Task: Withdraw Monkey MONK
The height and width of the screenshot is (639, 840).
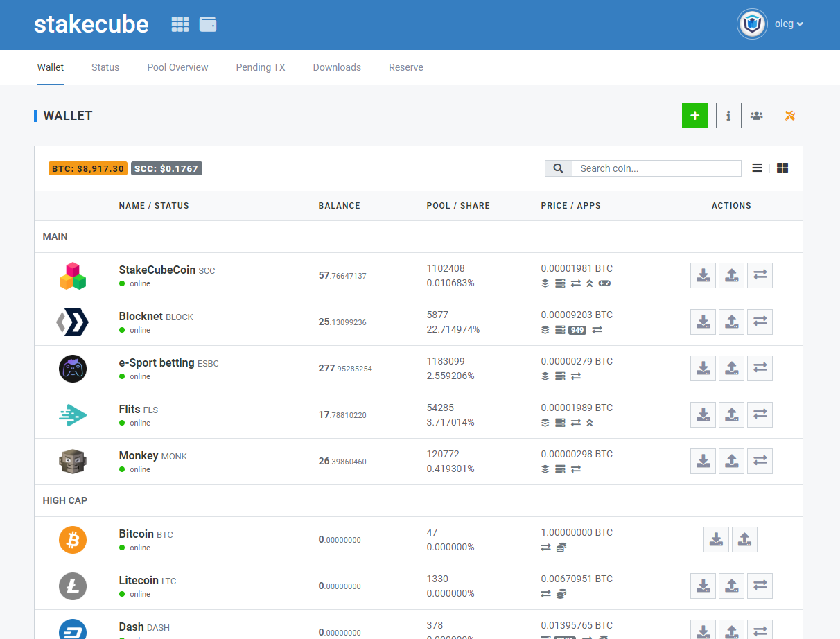Action: click(x=732, y=461)
